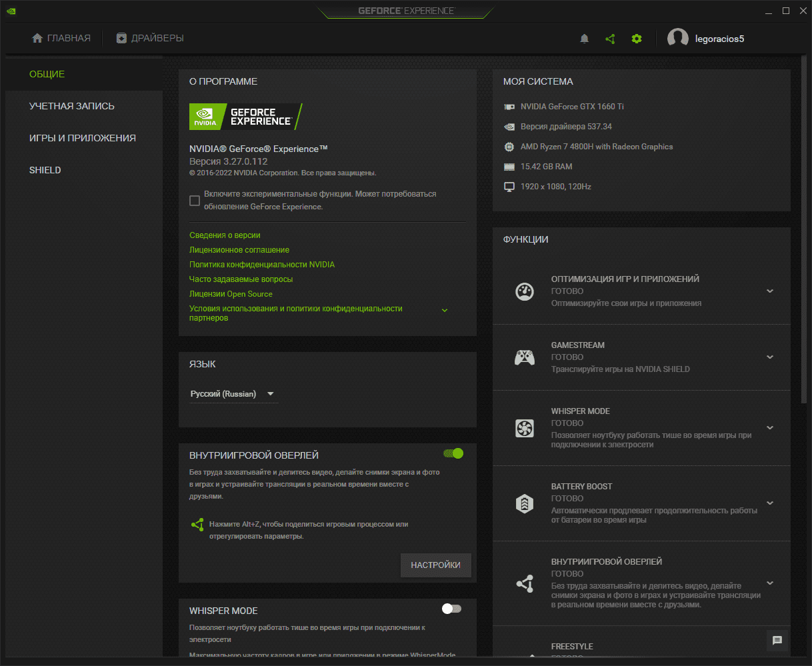Click the monitor icon next to 1920 x 1080
The width and height of the screenshot is (812, 666).
(509, 187)
